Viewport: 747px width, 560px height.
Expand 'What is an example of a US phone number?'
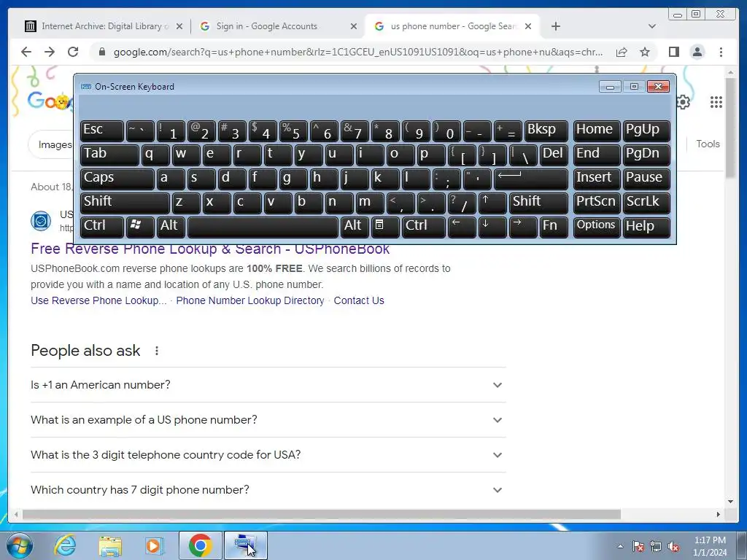click(268, 419)
